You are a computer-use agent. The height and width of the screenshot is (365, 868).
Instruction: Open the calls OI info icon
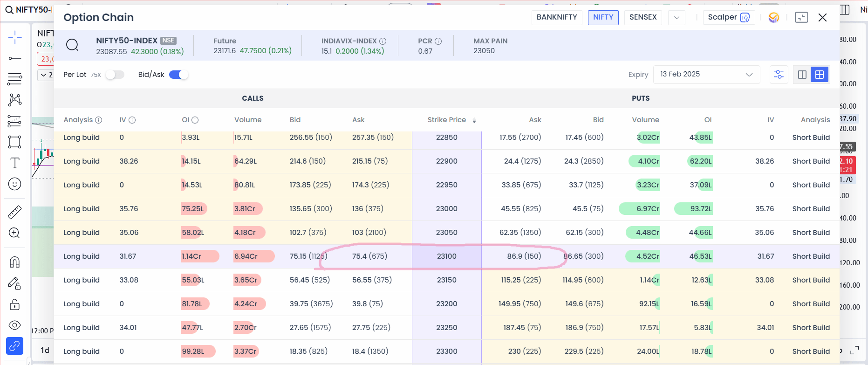195,120
